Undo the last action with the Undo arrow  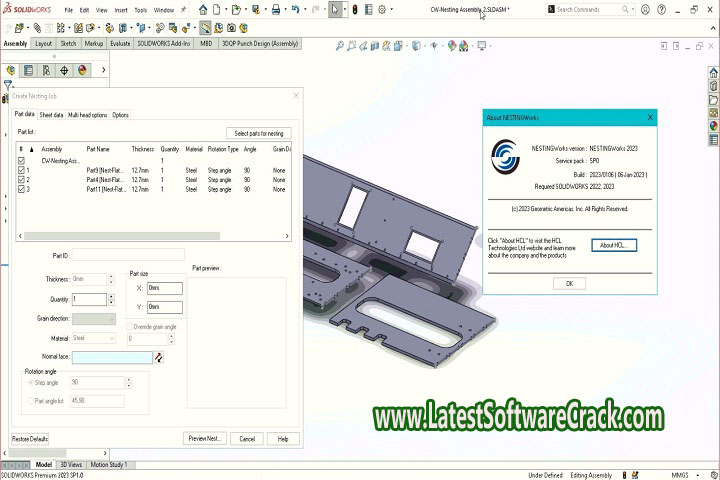(295, 9)
